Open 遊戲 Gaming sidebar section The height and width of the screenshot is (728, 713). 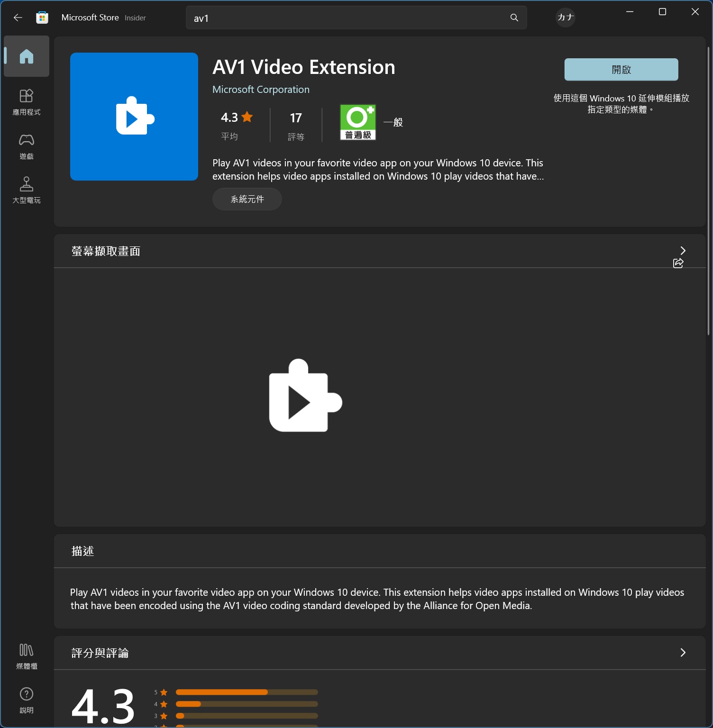(27, 146)
